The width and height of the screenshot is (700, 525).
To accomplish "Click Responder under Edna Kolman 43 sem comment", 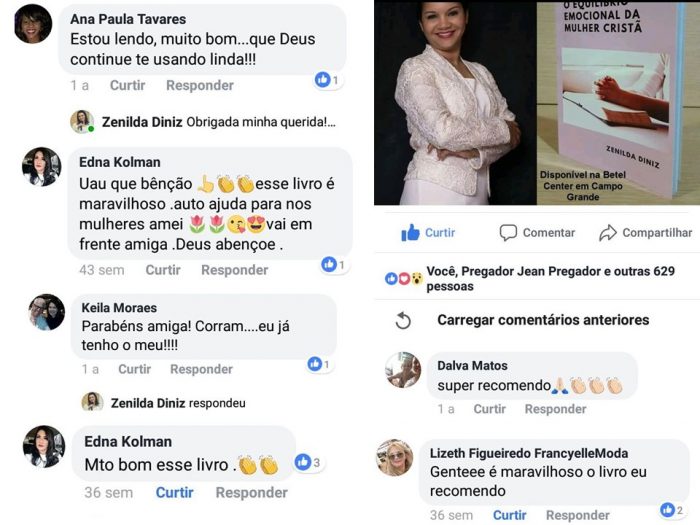I will coord(234,270).
